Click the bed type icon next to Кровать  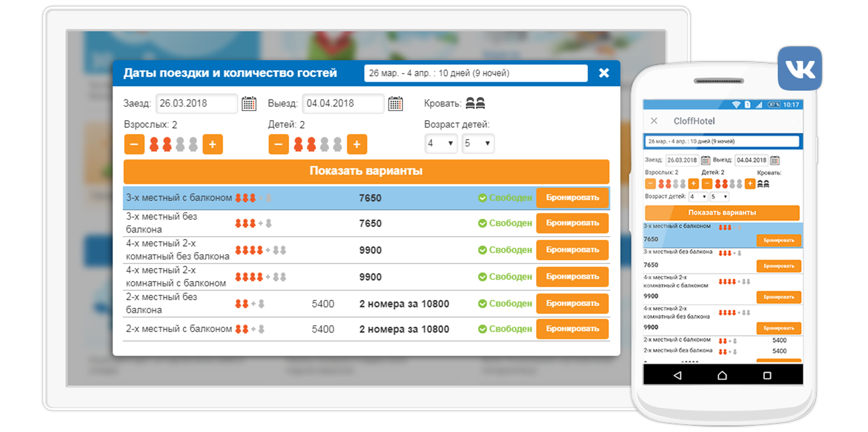coord(475,103)
